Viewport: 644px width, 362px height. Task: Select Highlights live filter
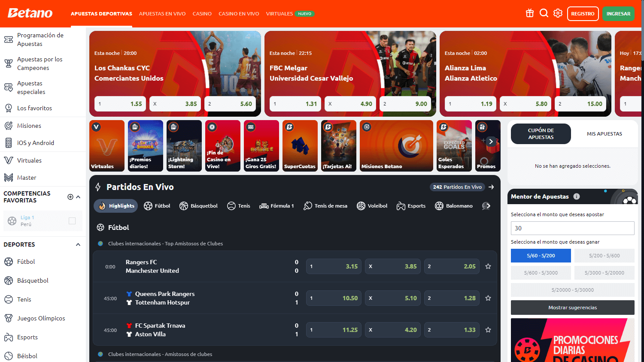coord(116,206)
